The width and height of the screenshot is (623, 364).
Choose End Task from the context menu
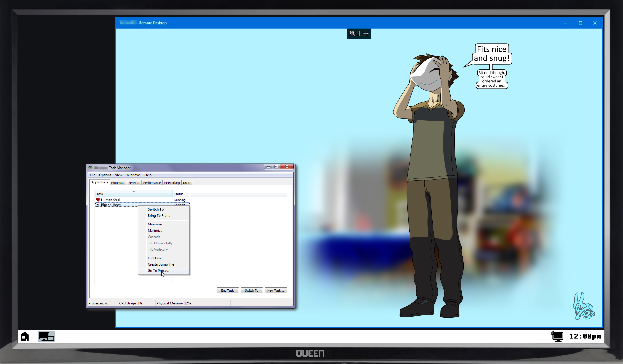pyautogui.click(x=155, y=258)
